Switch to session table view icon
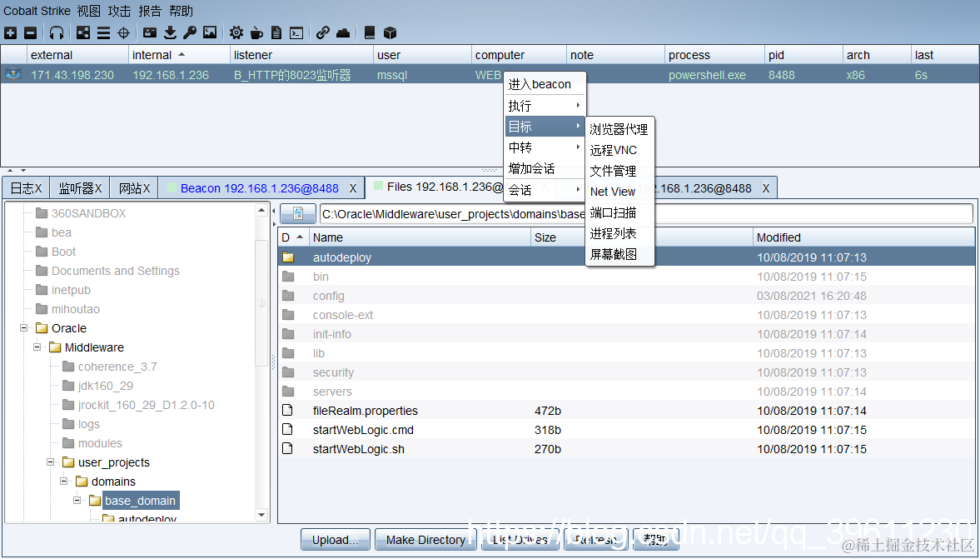980x559 pixels. pos(103,33)
